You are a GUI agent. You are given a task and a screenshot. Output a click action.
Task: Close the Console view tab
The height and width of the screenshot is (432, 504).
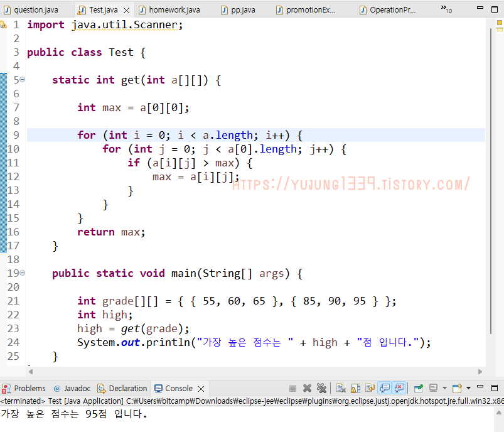[201, 389]
